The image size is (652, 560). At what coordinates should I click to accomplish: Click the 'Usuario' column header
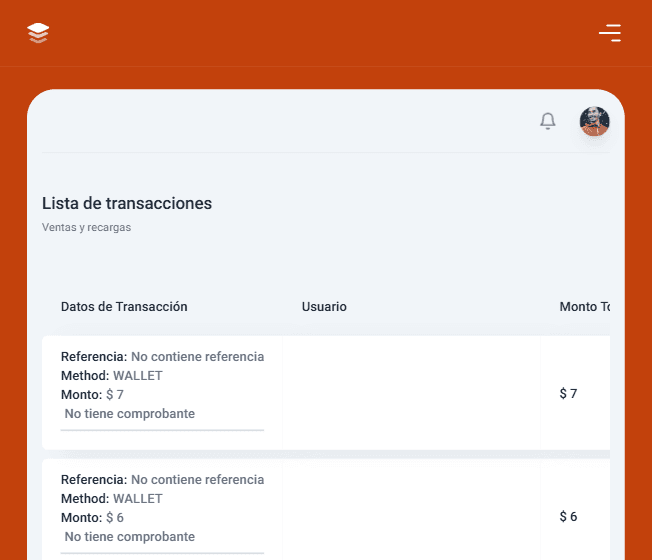[x=324, y=307]
